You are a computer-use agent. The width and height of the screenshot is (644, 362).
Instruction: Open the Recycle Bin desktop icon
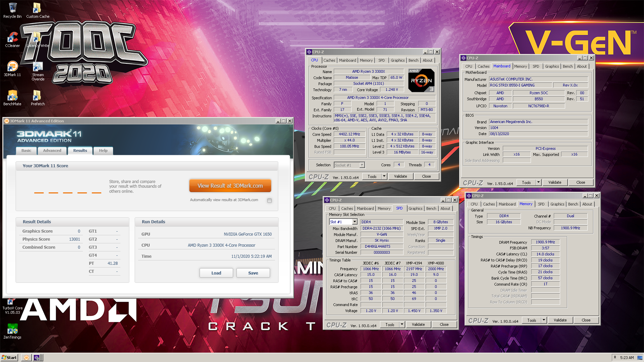click(x=12, y=10)
